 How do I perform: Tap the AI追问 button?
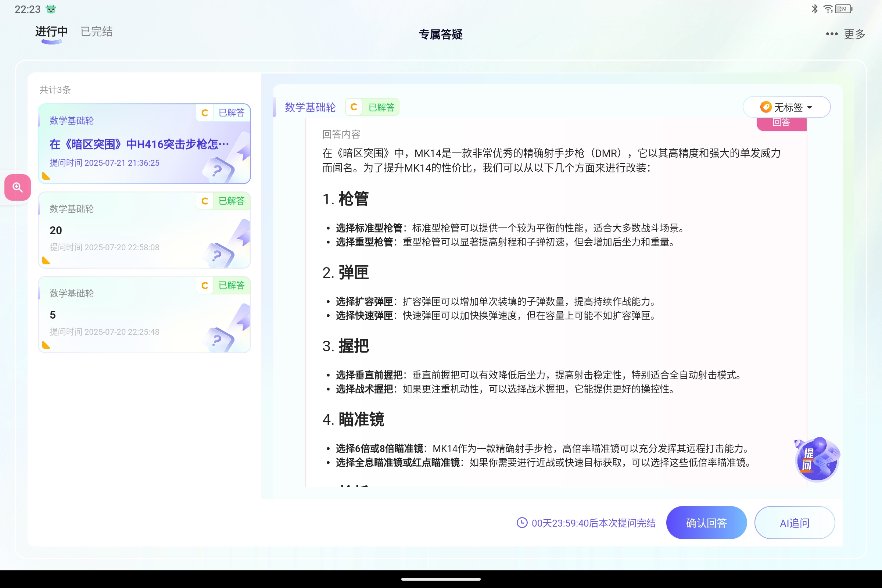[x=795, y=523]
